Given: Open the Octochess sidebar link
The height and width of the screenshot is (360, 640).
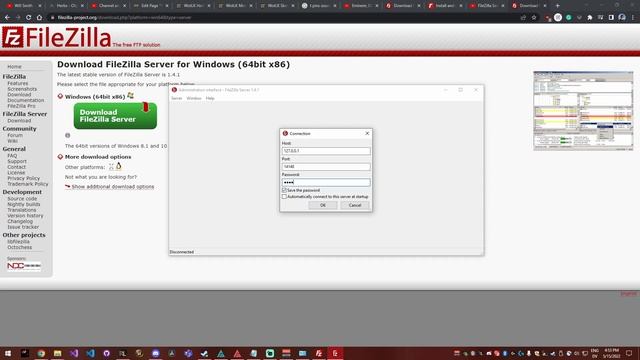Looking at the screenshot, I should 20,247.
